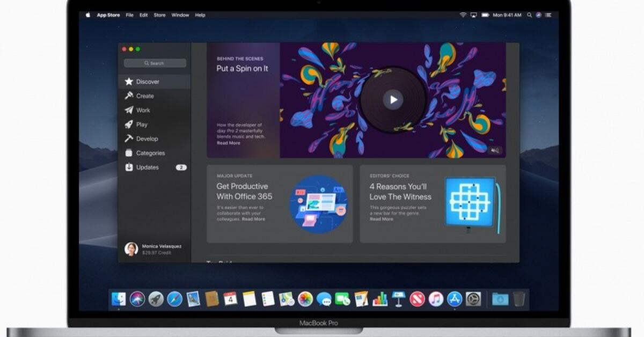Open iTunes music note in the Dock

point(436,299)
